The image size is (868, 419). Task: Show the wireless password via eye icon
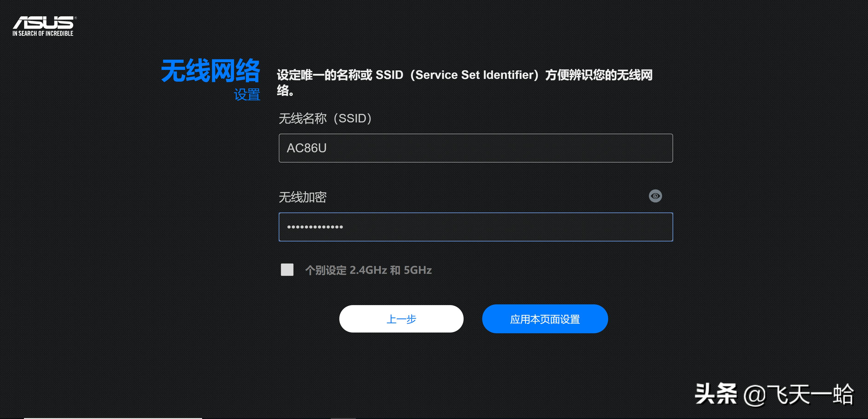pyautogui.click(x=655, y=196)
